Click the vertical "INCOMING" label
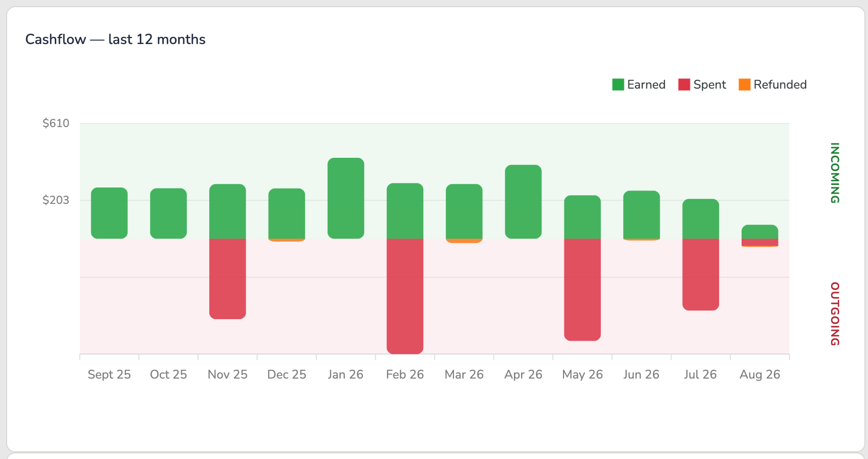868x459 pixels. [835, 173]
